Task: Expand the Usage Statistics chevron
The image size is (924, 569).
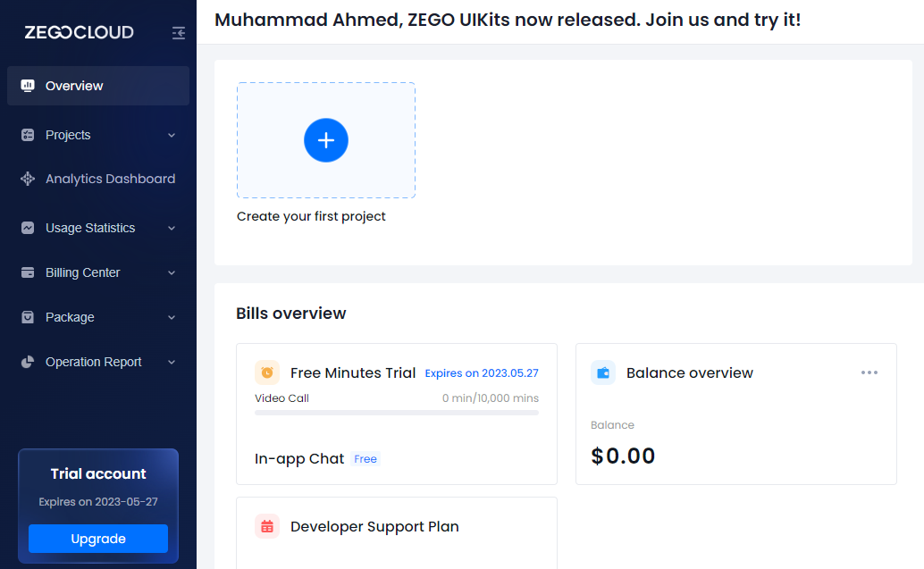Action: (172, 228)
